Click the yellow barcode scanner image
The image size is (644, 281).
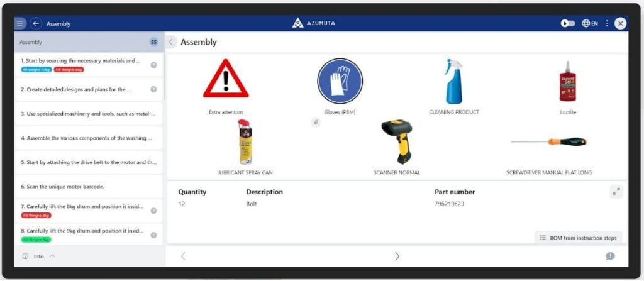click(397, 141)
